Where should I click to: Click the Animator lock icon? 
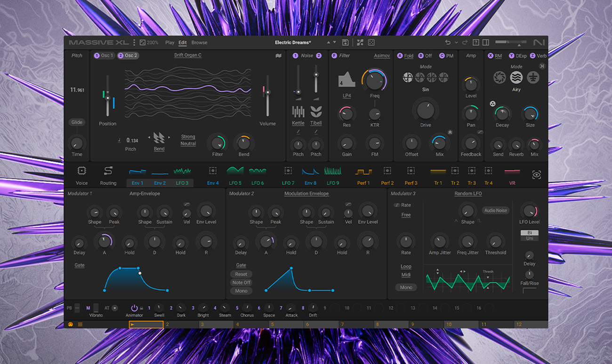(141, 309)
